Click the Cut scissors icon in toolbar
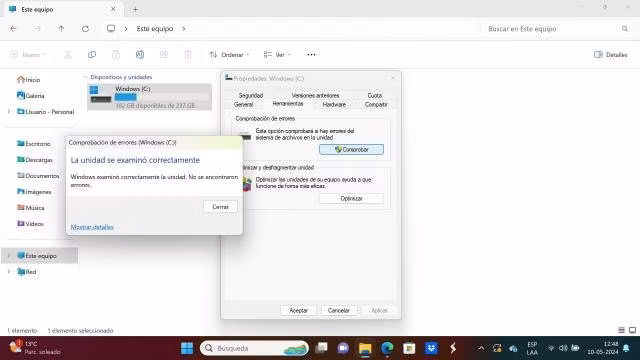The image size is (640, 360). (x=68, y=54)
